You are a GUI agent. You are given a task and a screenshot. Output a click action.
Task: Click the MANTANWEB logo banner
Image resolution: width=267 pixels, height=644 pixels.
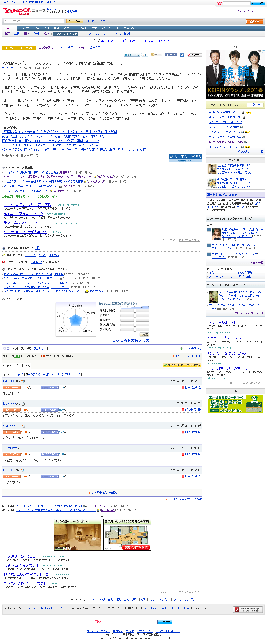pyautogui.click(x=185, y=158)
